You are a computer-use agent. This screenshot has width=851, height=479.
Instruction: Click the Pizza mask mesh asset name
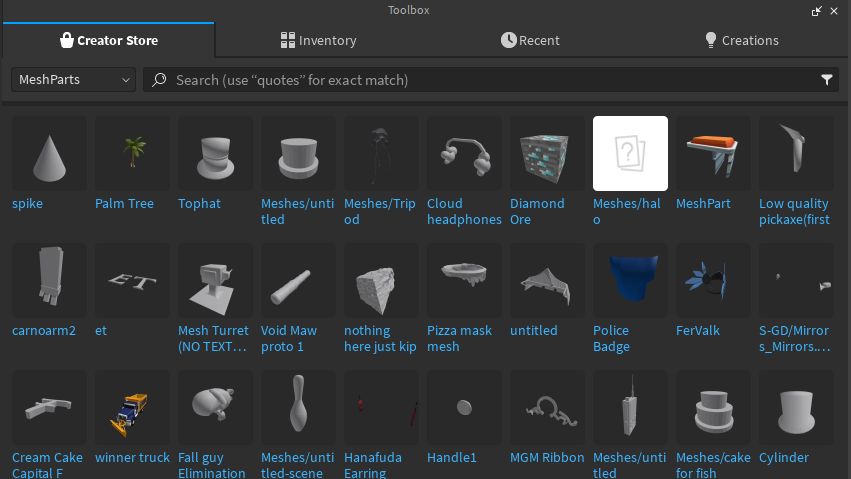459,339
